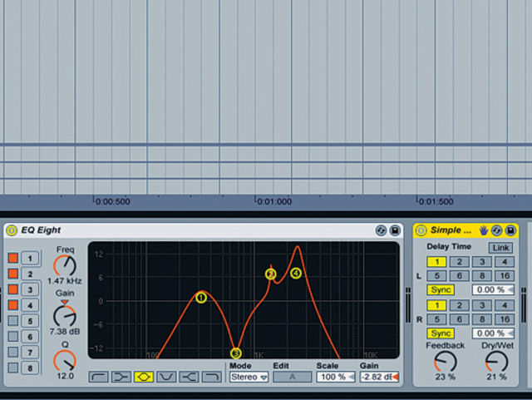Click EQ node 3 at the notch
The height and width of the screenshot is (400, 532).
tap(236, 353)
